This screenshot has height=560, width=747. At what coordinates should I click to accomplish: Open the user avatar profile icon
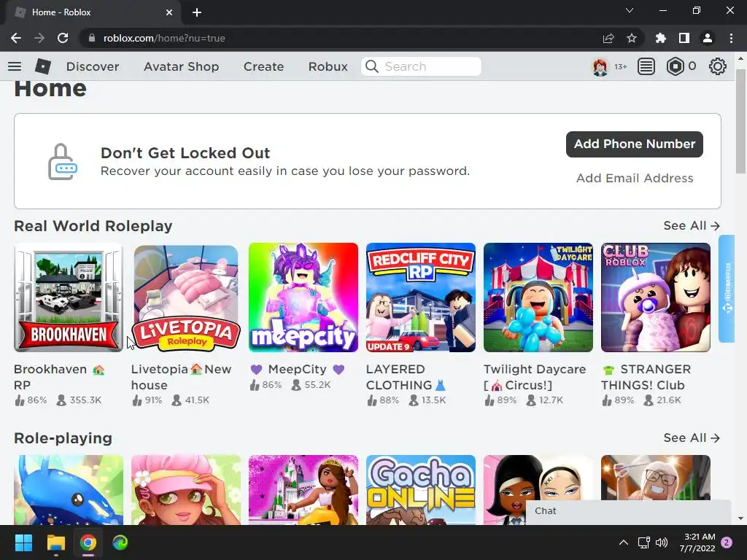coord(600,66)
